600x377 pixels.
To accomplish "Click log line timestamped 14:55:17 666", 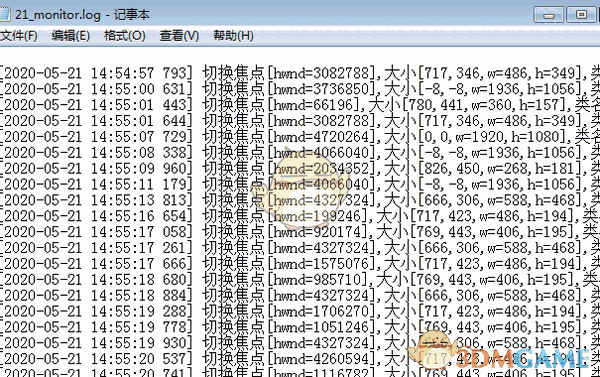I will [x=300, y=264].
